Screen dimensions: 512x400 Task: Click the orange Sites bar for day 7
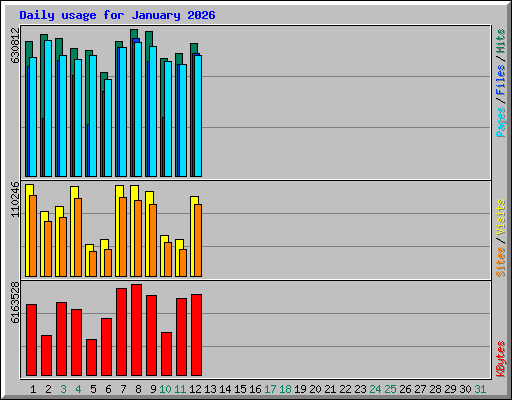(x=123, y=237)
